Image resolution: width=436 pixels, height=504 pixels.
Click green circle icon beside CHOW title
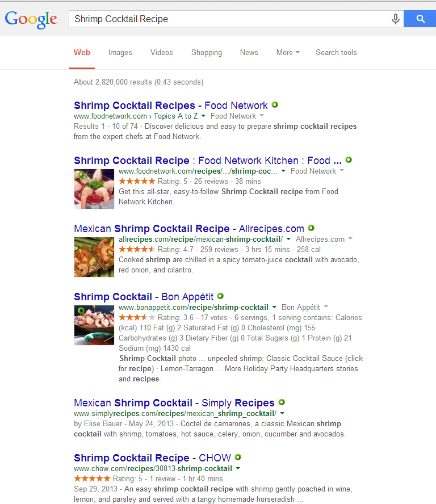[238, 457]
